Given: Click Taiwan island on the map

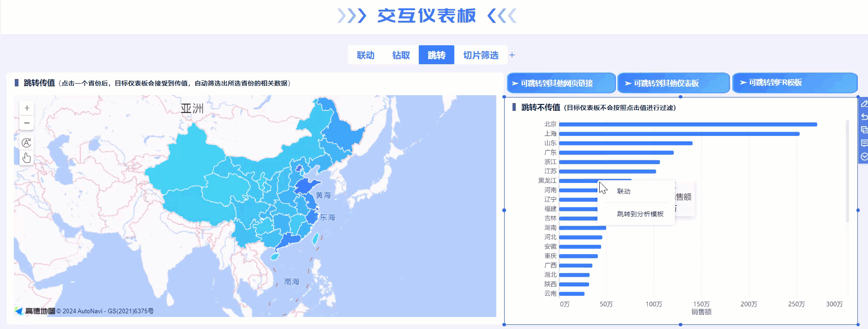Looking at the screenshot, I should click(315, 238).
